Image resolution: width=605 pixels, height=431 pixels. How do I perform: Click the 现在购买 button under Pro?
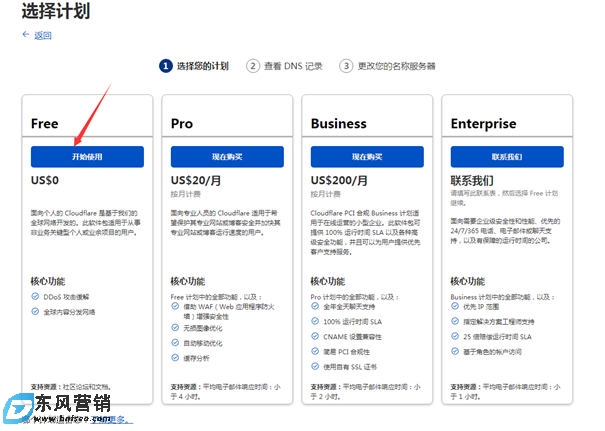point(227,157)
